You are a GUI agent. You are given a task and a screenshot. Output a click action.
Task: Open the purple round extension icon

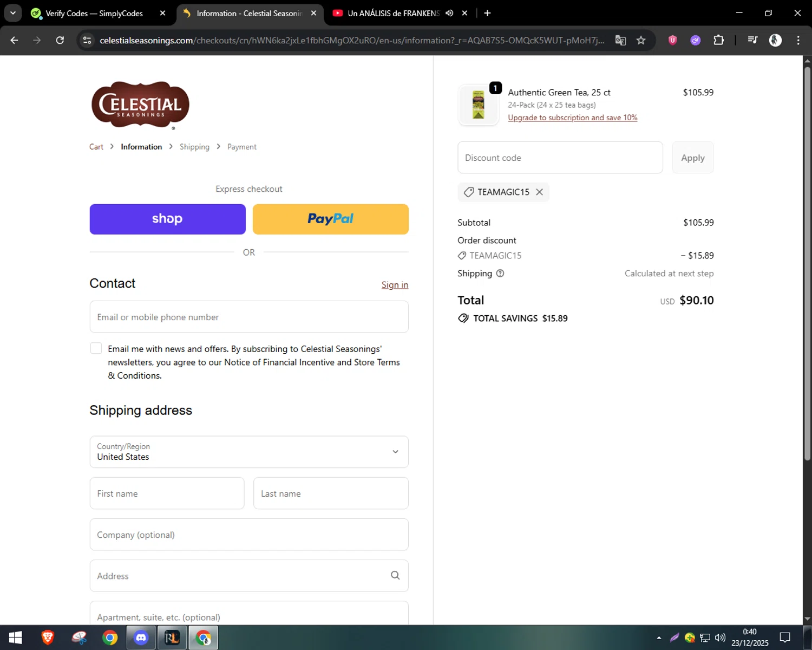(696, 40)
